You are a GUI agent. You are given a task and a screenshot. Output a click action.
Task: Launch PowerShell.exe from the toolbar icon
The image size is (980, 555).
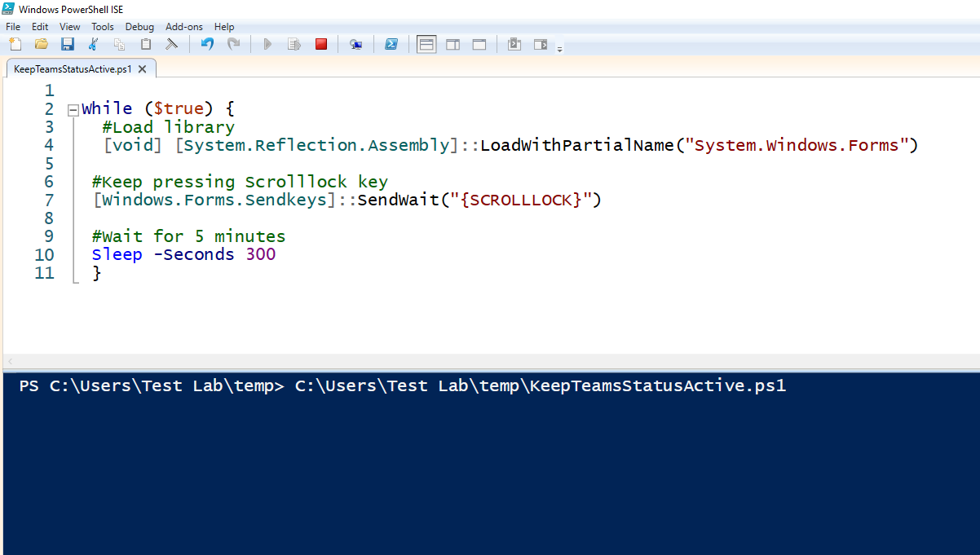pyautogui.click(x=391, y=44)
